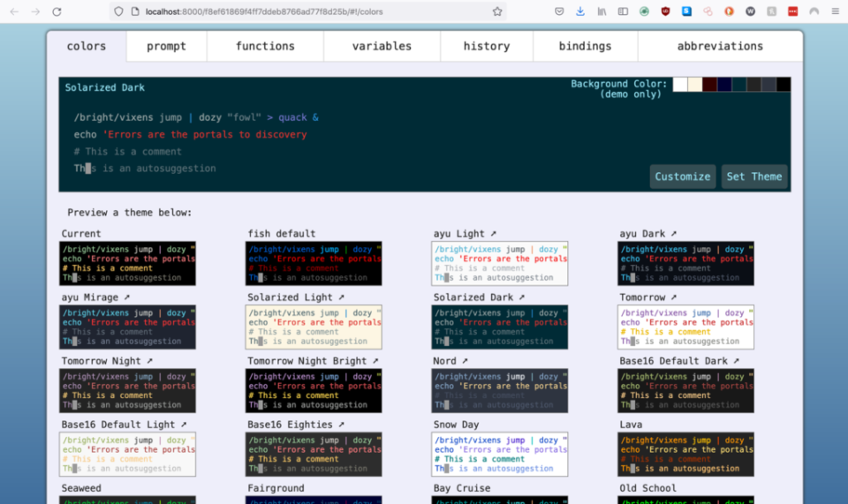Switch to the prompt tab
This screenshot has height=504, width=848.
coord(167,47)
